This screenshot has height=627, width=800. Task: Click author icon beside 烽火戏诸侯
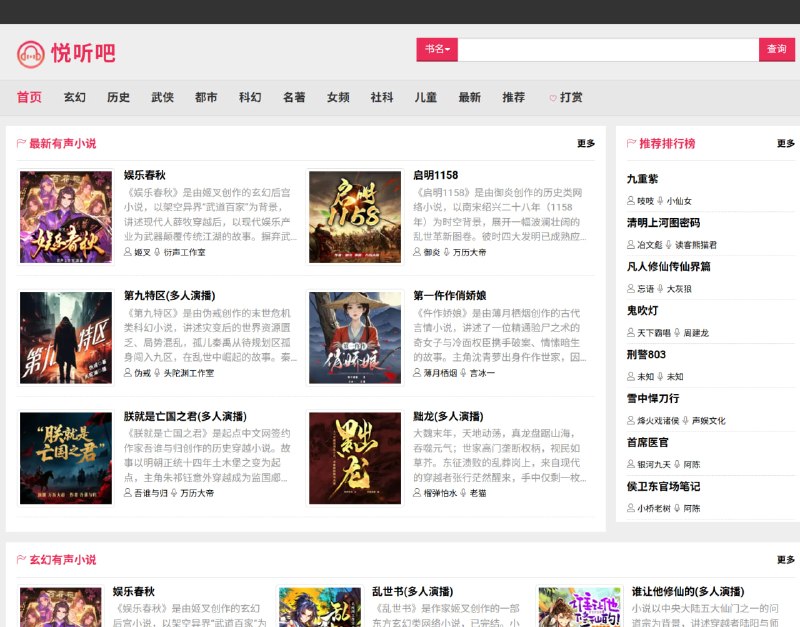(631, 420)
